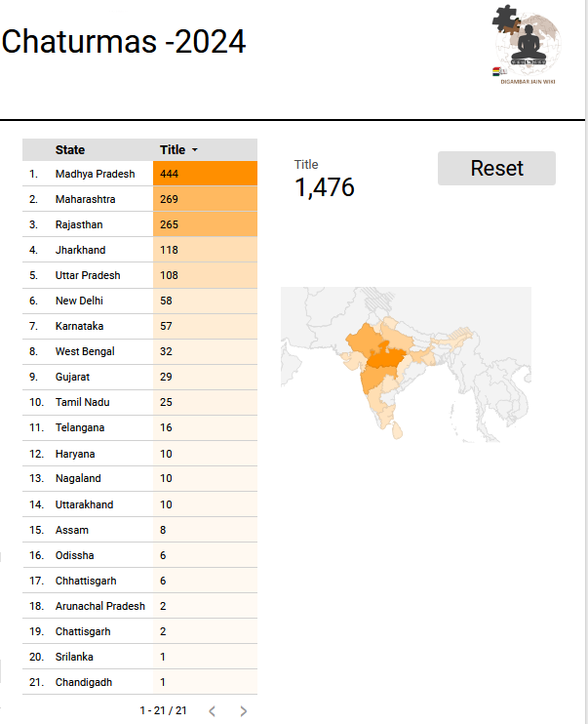Select the Madhya Pradesh row
This screenshot has width=588, height=724.
coord(95,174)
